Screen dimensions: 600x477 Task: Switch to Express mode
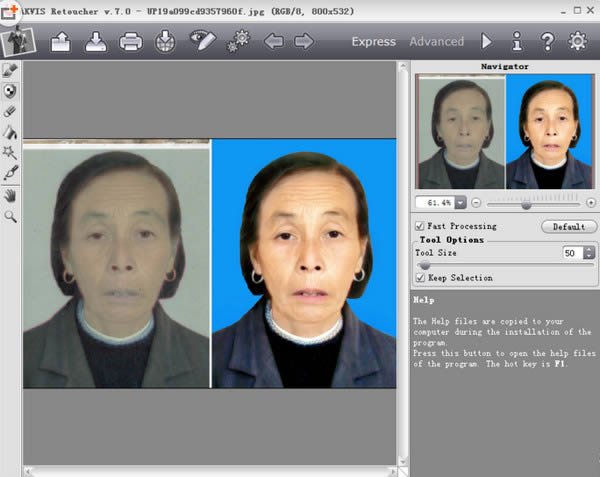click(x=374, y=42)
